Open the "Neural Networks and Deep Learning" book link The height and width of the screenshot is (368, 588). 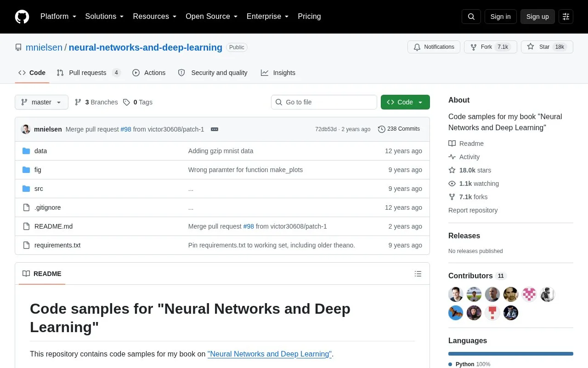point(270,354)
